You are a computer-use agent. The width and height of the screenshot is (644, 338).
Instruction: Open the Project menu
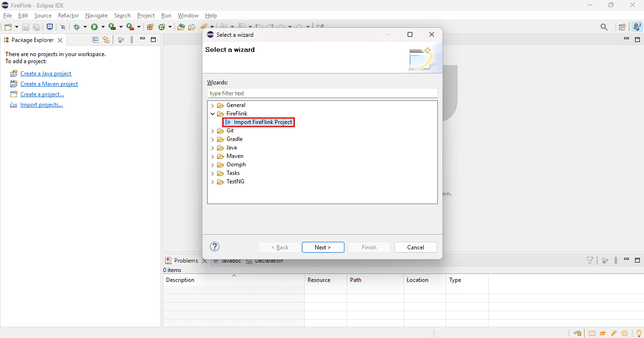[146, 16]
